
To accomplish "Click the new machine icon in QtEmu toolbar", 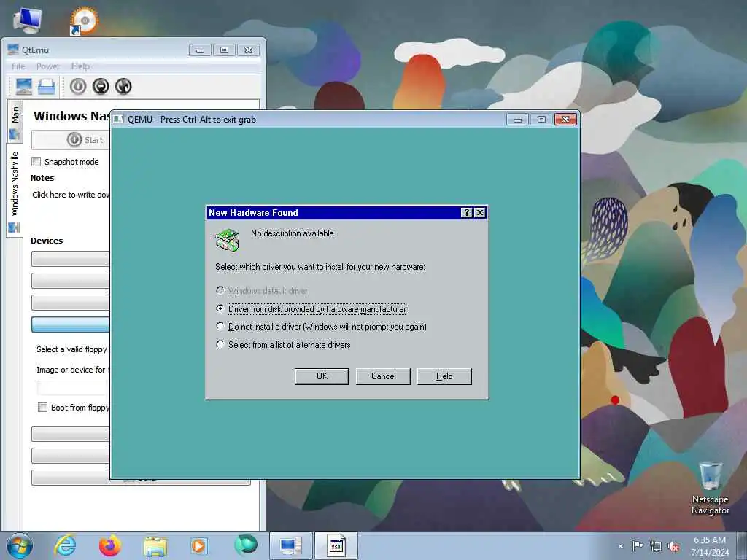I will [24, 86].
